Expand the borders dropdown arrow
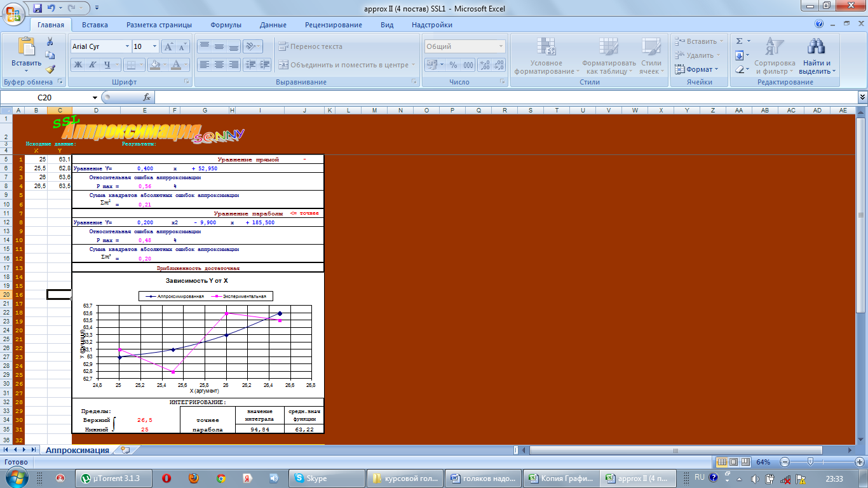868x488 pixels. tap(142, 64)
